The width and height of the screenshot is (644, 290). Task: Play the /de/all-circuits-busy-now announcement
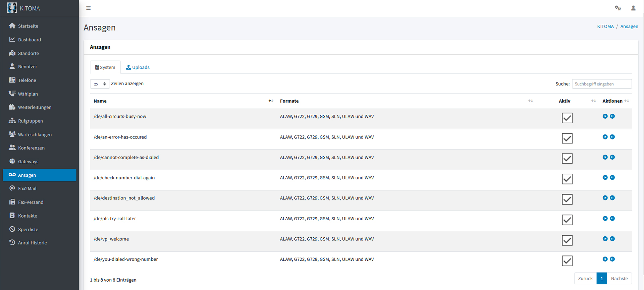605,116
